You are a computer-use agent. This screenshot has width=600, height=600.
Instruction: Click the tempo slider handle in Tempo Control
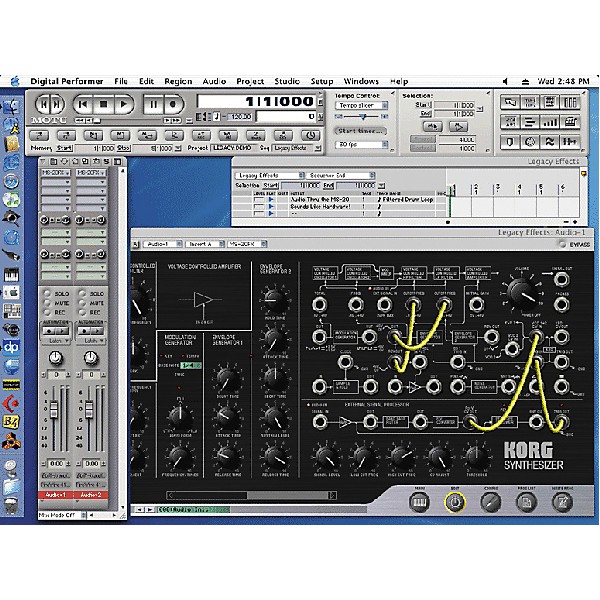(x=363, y=116)
